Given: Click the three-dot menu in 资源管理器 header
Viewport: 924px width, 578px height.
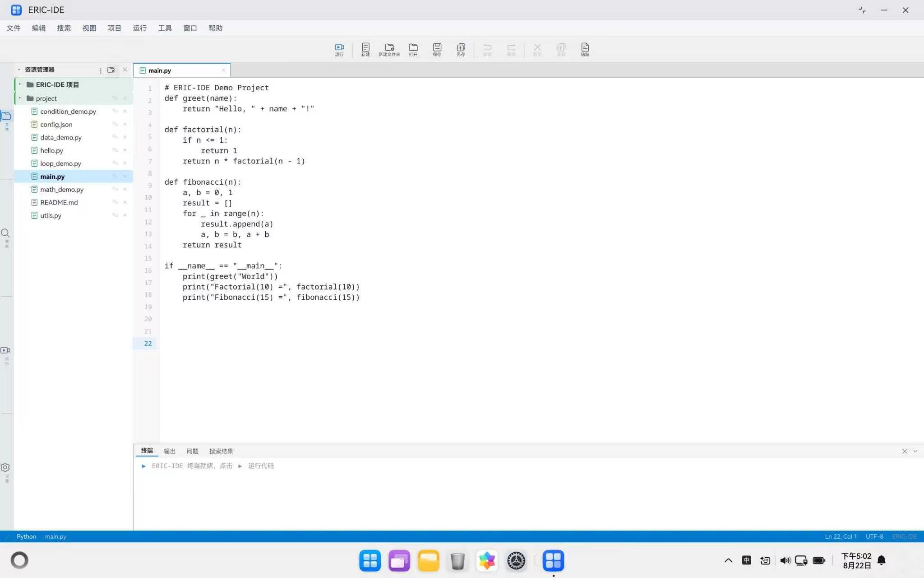Looking at the screenshot, I should click(x=100, y=70).
